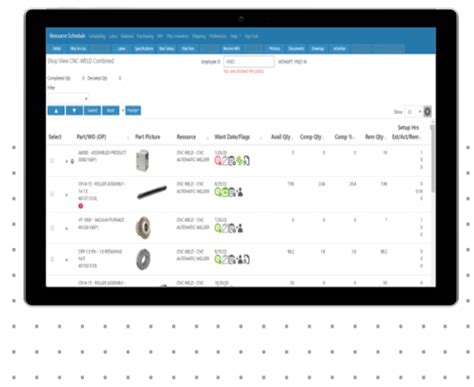Expand the retaining nut row details arrow
Image resolution: width=474 pixels, height=387 pixels.
(66, 260)
